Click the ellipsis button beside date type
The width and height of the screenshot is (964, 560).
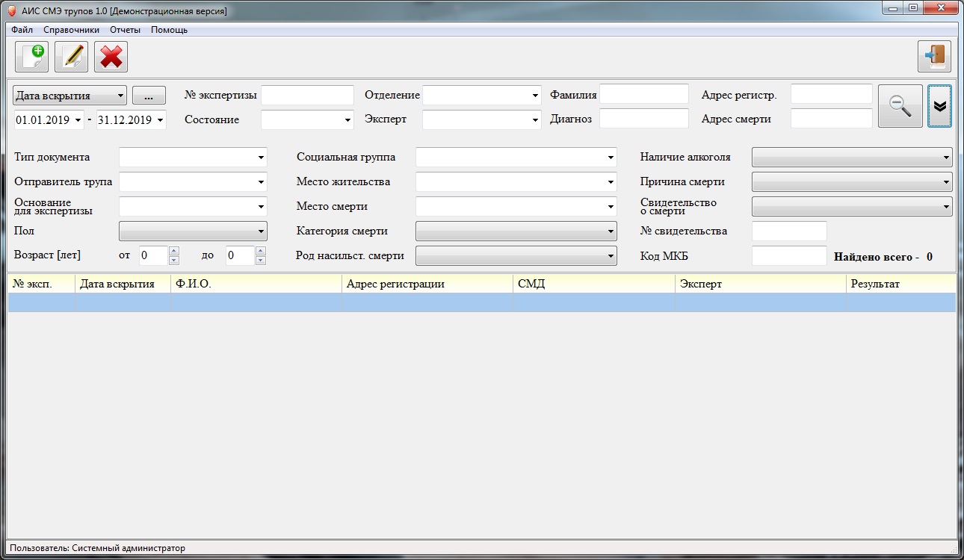click(149, 96)
